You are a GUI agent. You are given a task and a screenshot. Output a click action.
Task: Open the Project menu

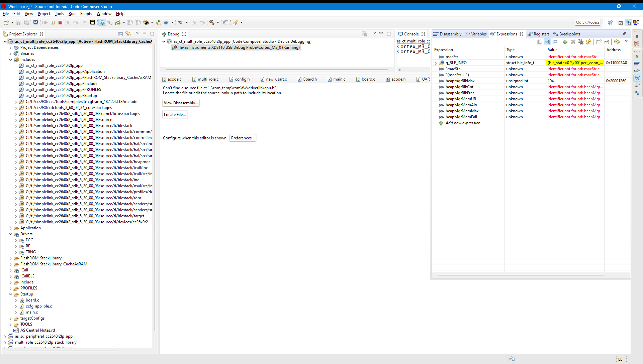pos(44,14)
